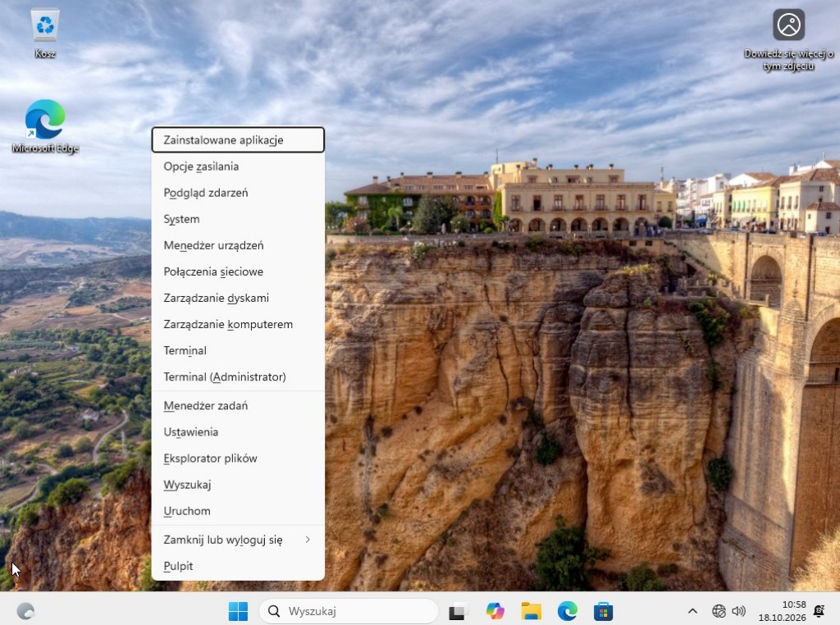
Task: Click the 'Dowiedz się więcej o tym zdjęciu' icon
Action: [788, 39]
